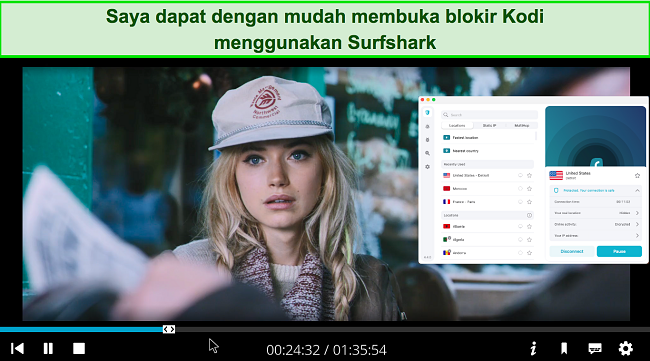Open Surfshark Antivirus bug icon

pos(427,140)
